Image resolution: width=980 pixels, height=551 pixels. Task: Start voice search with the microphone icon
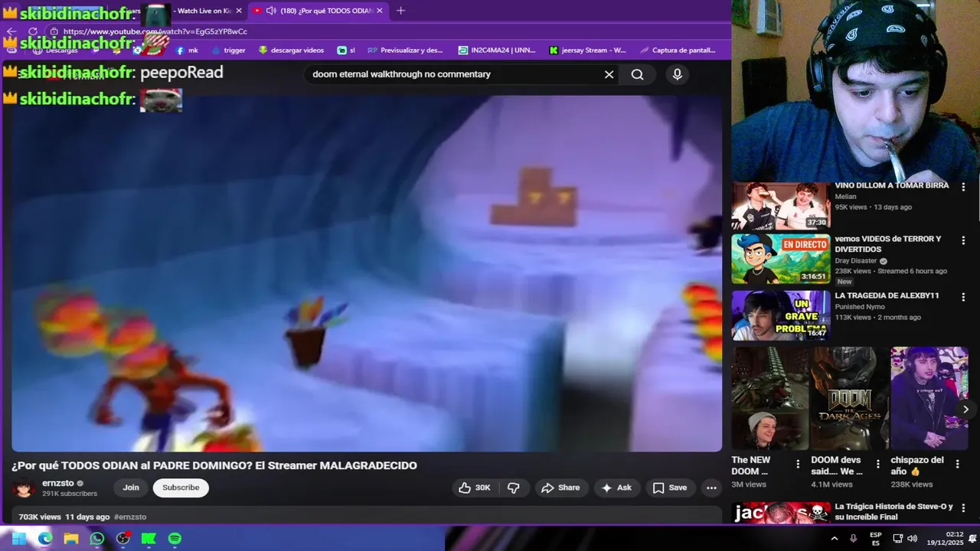pyautogui.click(x=677, y=74)
